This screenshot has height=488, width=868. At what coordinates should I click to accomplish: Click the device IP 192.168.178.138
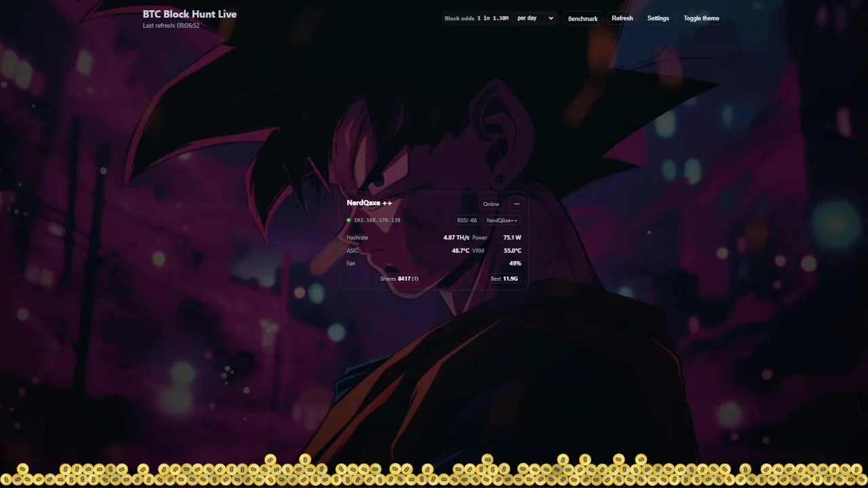click(377, 220)
